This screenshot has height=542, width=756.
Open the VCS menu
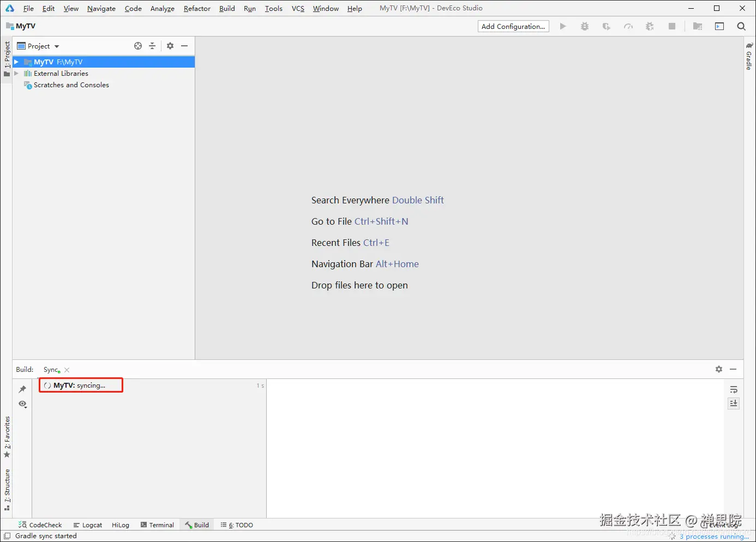298,8
